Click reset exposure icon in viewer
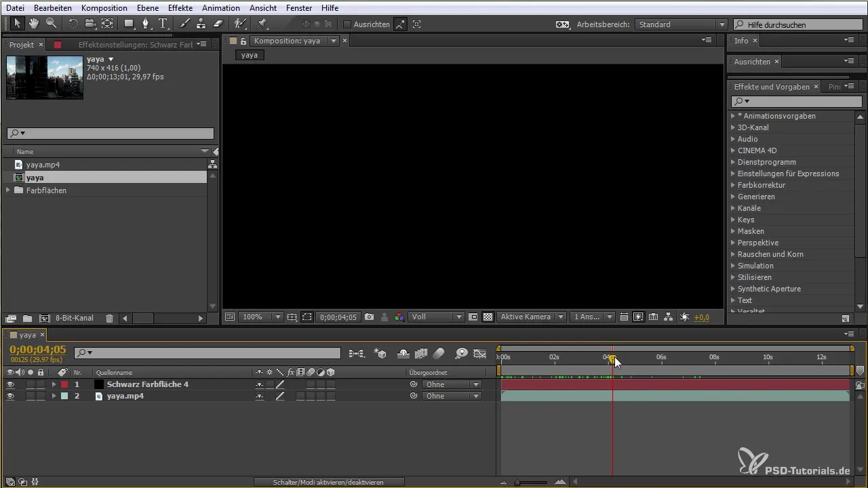Image resolution: width=868 pixels, height=488 pixels. (684, 317)
